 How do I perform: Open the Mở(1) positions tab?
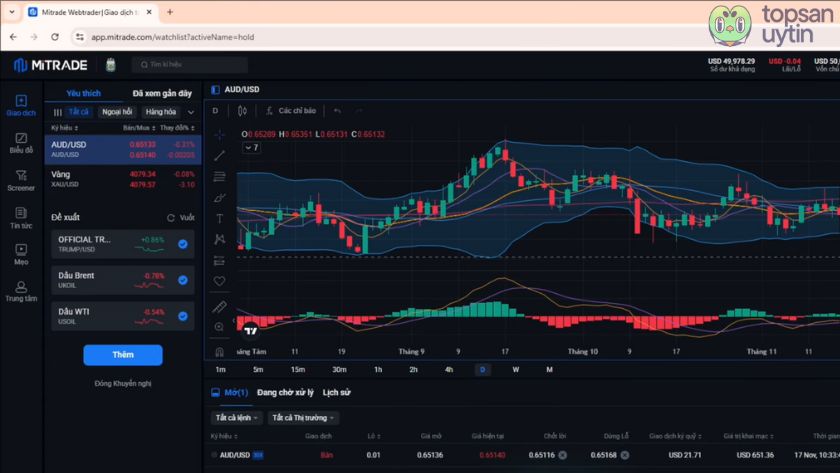pos(236,393)
